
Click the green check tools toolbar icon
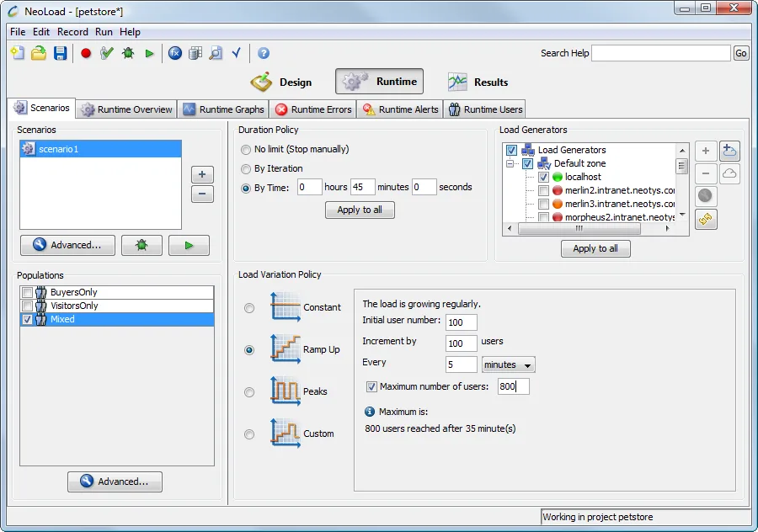107,53
